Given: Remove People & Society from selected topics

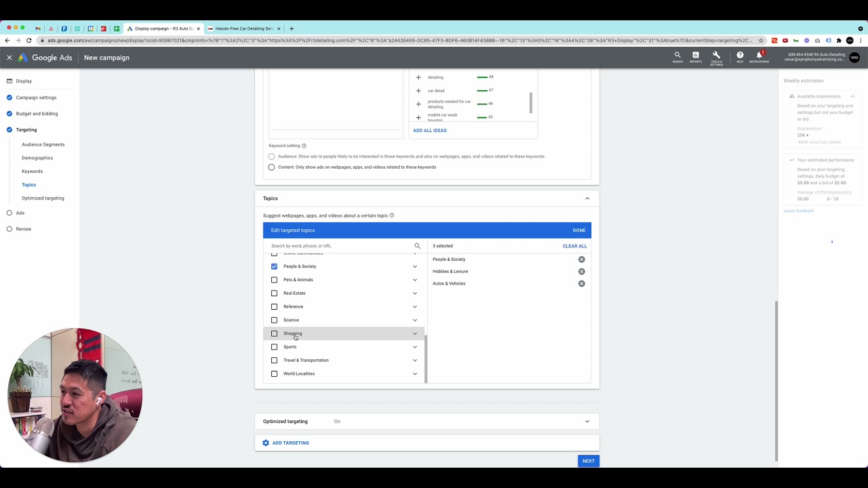Looking at the screenshot, I should (x=581, y=260).
